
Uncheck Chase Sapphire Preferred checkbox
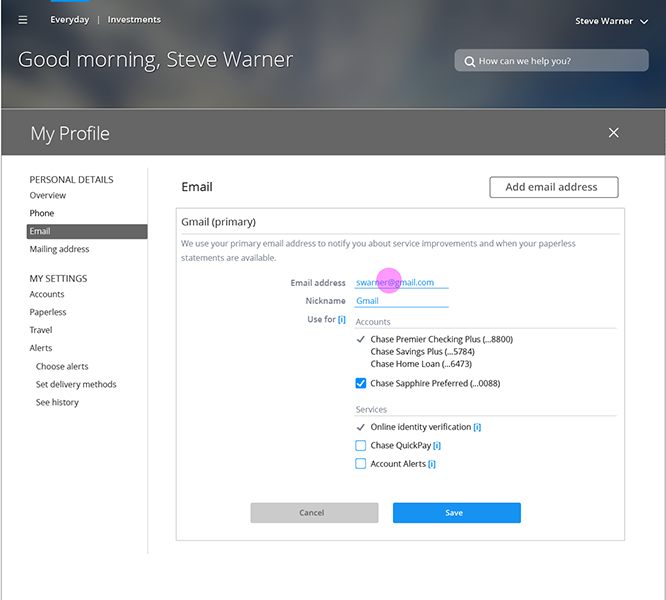point(361,383)
